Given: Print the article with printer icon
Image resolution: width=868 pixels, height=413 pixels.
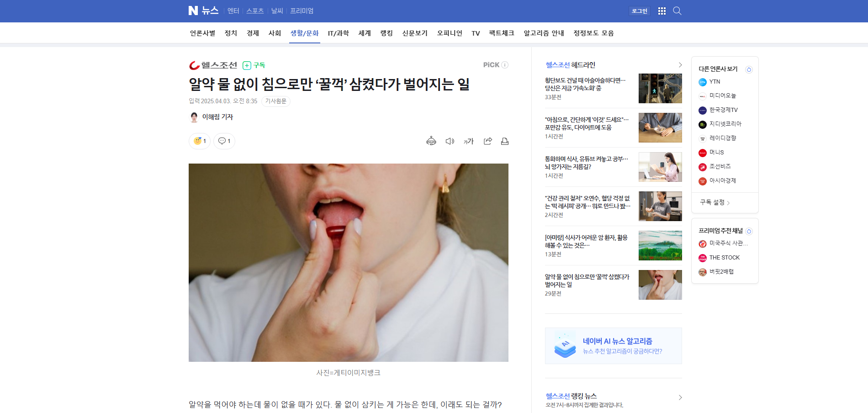Looking at the screenshot, I should click(x=505, y=141).
